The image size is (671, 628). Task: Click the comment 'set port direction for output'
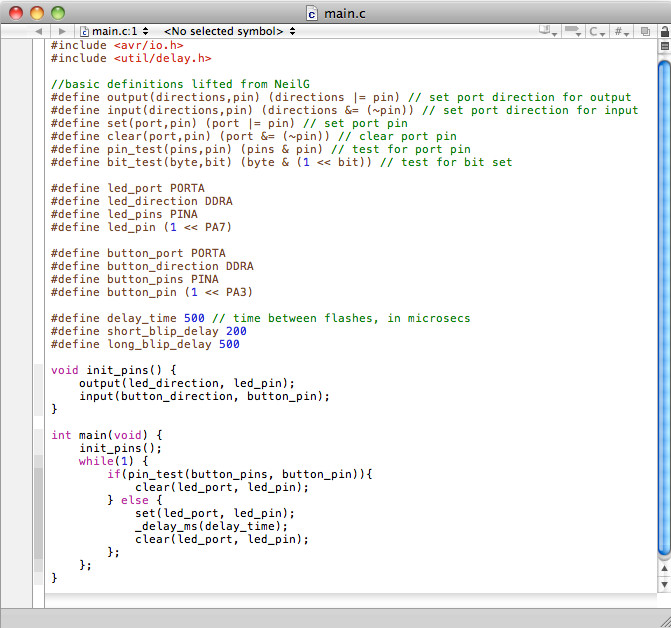pyautogui.click(x=520, y=98)
